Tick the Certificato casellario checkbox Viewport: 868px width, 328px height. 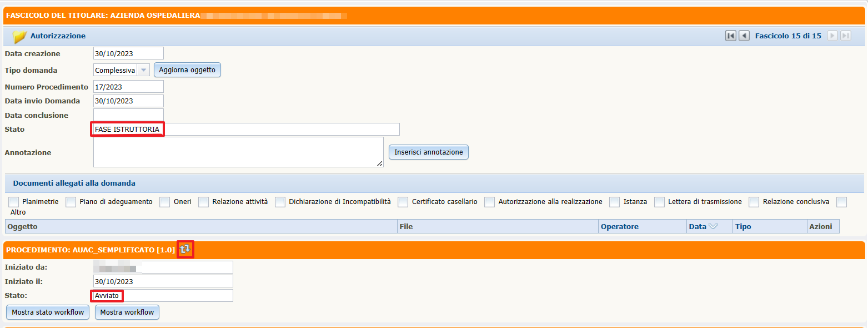(403, 202)
